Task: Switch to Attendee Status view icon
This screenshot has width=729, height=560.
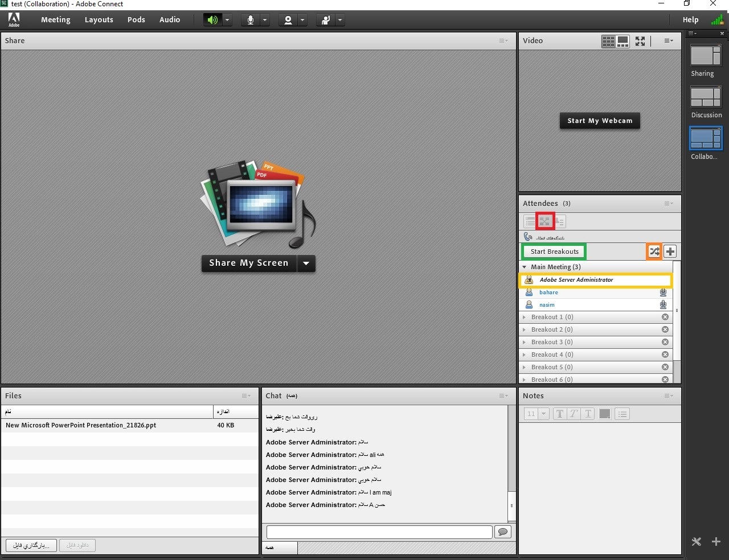Action: [560, 221]
